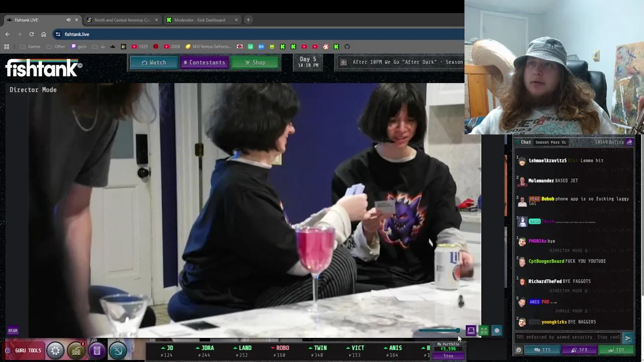Open the toolbox icon with red alert
Viewport: 644px width, 362px height.
76,350
